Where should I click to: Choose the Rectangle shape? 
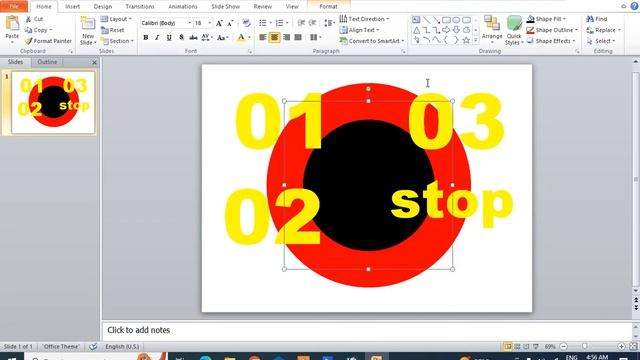click(x=447, y=20)
